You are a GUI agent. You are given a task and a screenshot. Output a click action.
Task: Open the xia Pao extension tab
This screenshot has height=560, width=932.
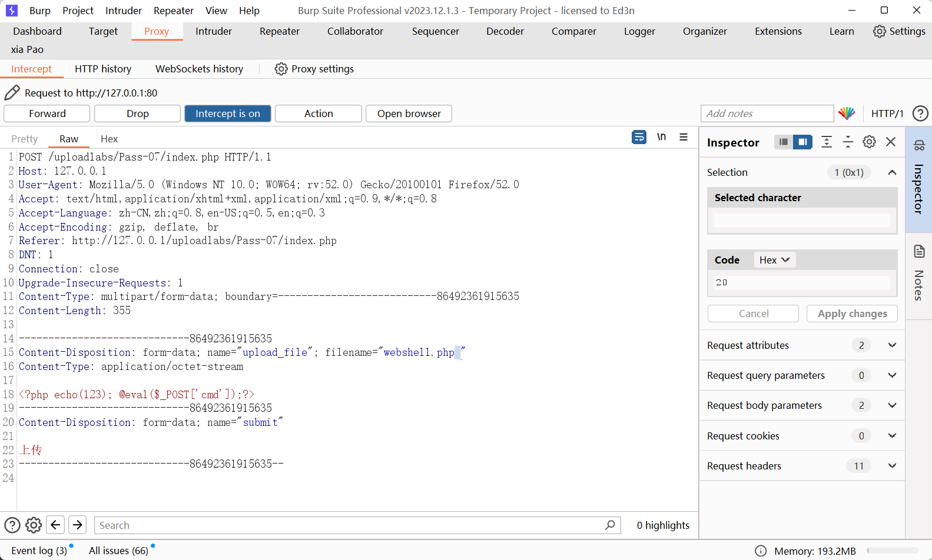click(27, 49)
